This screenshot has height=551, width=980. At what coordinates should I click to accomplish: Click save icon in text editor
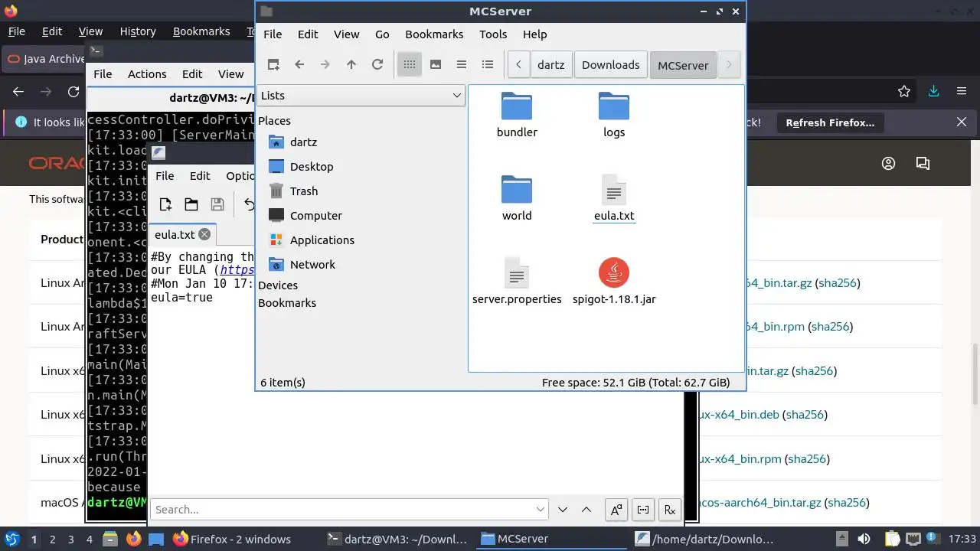click(x=217, y=204)
